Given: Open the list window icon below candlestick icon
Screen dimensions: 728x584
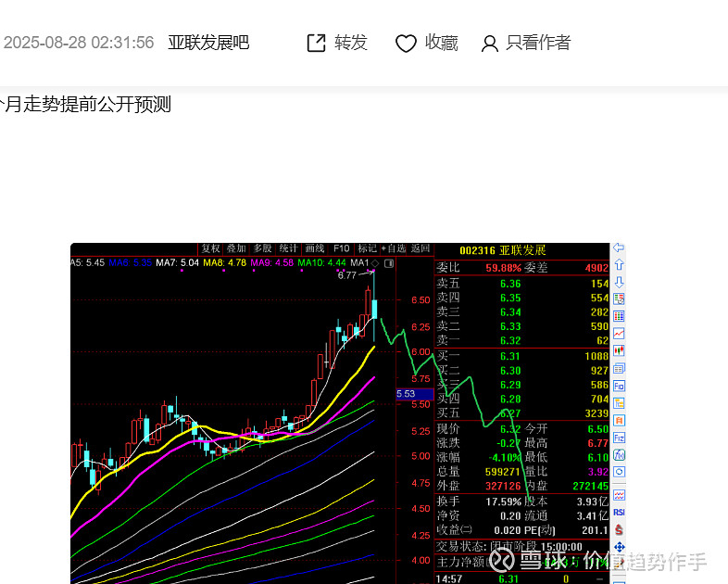Looking at the screenshot, I should [619, 368].
